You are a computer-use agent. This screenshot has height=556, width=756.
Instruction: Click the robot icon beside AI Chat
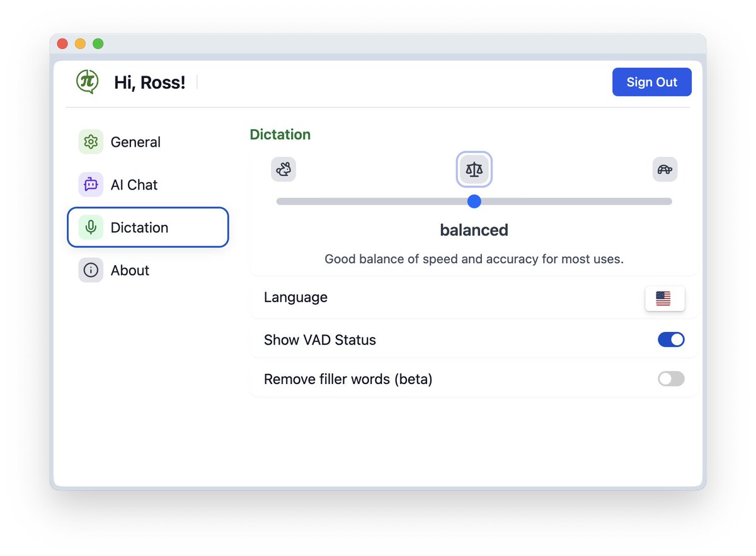point(91,184)
